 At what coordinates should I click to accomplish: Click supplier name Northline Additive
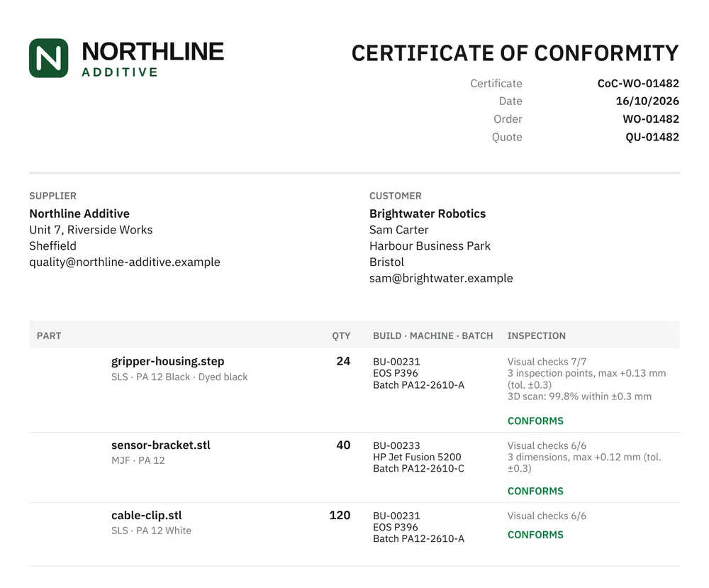[79, 213]
